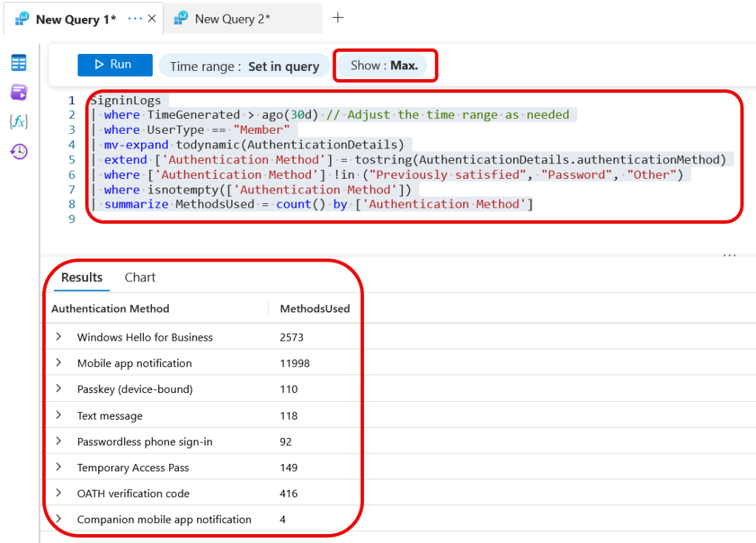Open the Queries icon in the sidebar

18,92
